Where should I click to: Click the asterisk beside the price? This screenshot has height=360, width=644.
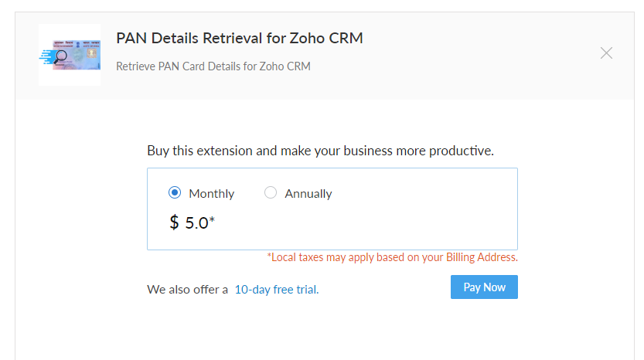pyautogui.click(x=212, y=219)
